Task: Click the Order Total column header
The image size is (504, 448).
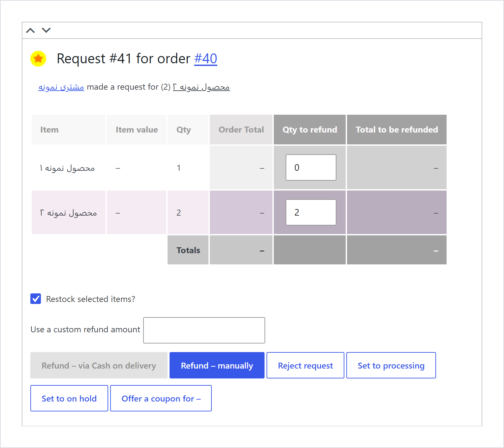Action: coord(241,130)
